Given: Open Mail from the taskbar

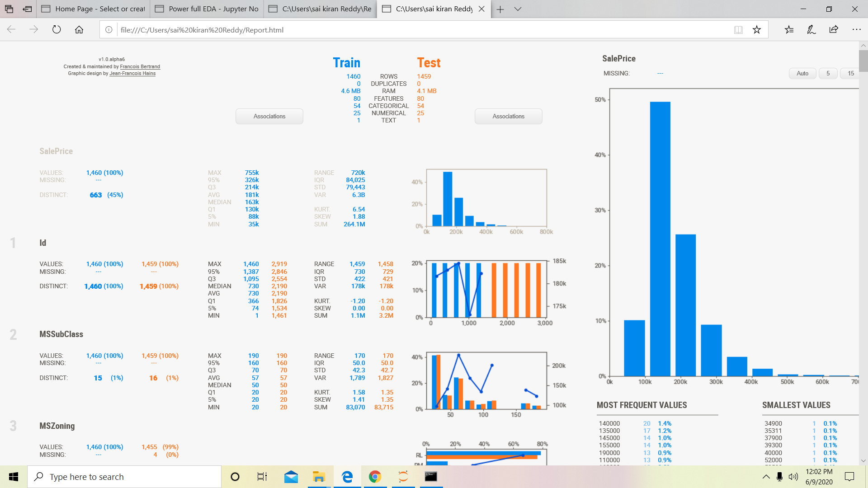Looking at the screenshot, I should (291, 476).
